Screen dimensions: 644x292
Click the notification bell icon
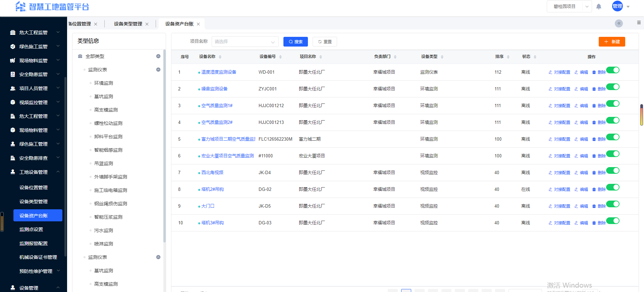(599, 7)
